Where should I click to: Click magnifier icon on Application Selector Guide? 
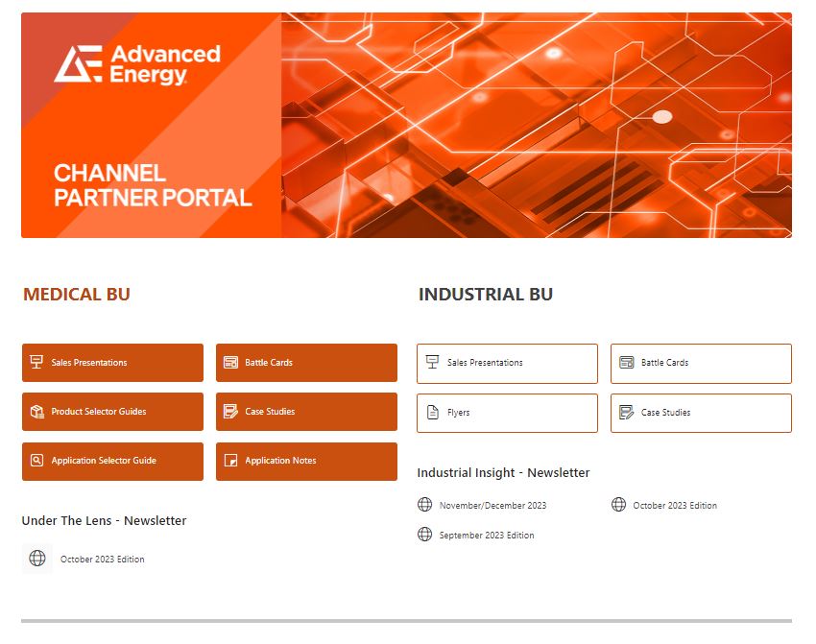coord(36,460)
